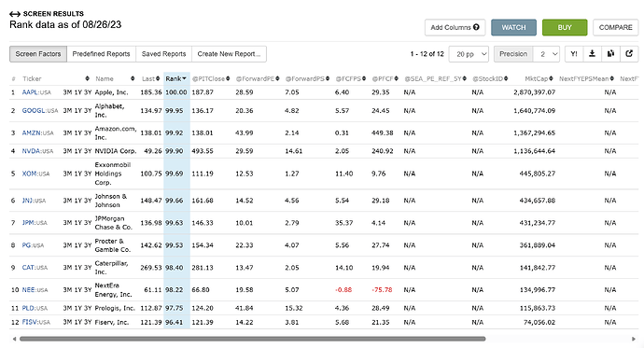
Task: Click the sort icon beside MktCap header
Action: tap(551, 78)
